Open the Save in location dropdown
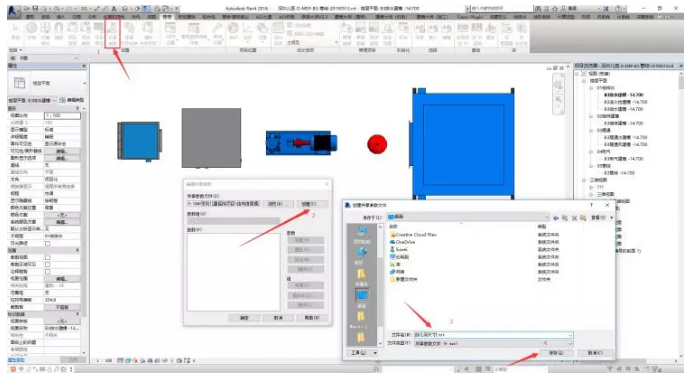690x376 pixels. (x=547, y=217)
